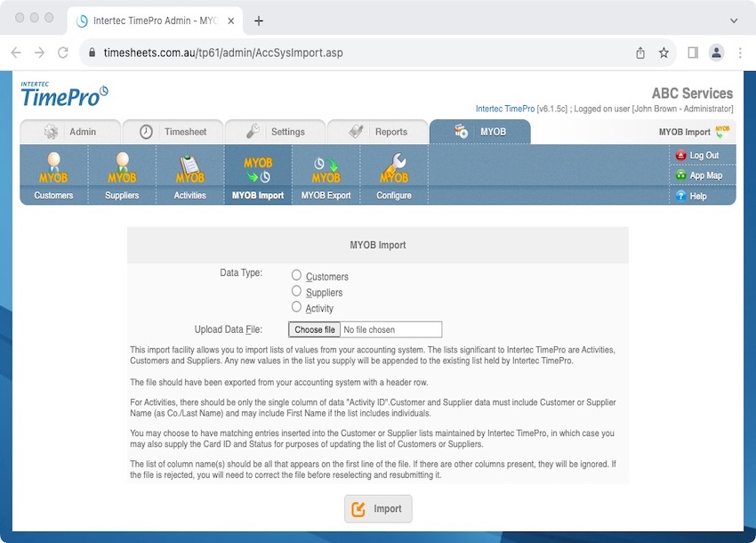Switch to the Admin tab
This screenshot has width=756, height=543.
point(70,132)
